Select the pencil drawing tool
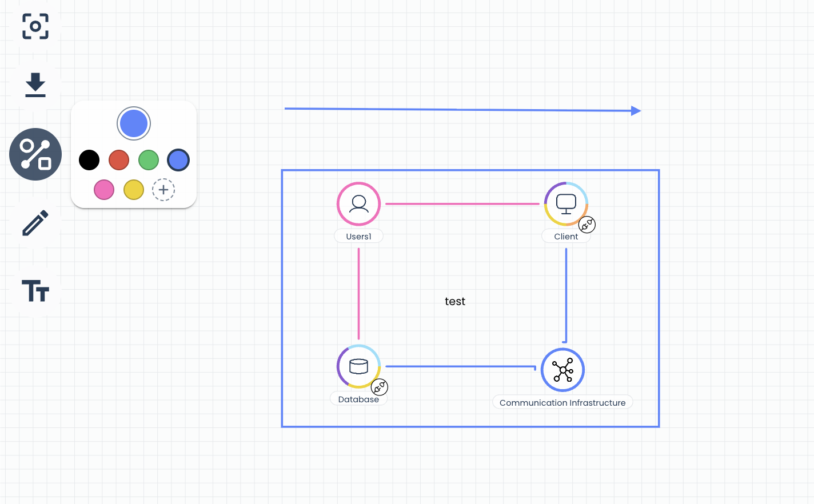The width and height of the screenshot is (814, 504). (35, 223)
